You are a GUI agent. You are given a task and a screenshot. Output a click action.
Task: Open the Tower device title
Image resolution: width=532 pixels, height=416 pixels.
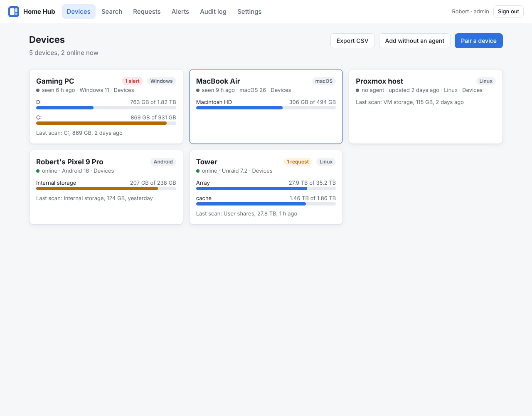207,162
